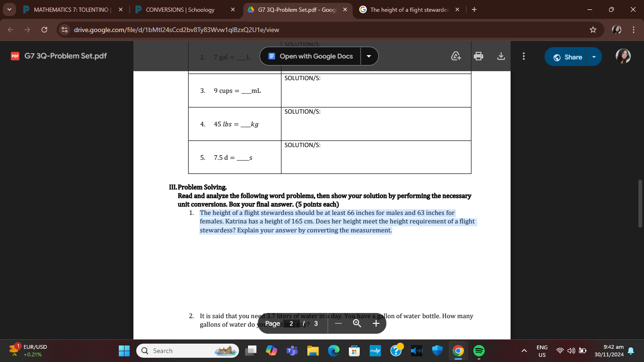Screen dimensions: 644x362
Task: Reload the current page
Action: point(44,30)
